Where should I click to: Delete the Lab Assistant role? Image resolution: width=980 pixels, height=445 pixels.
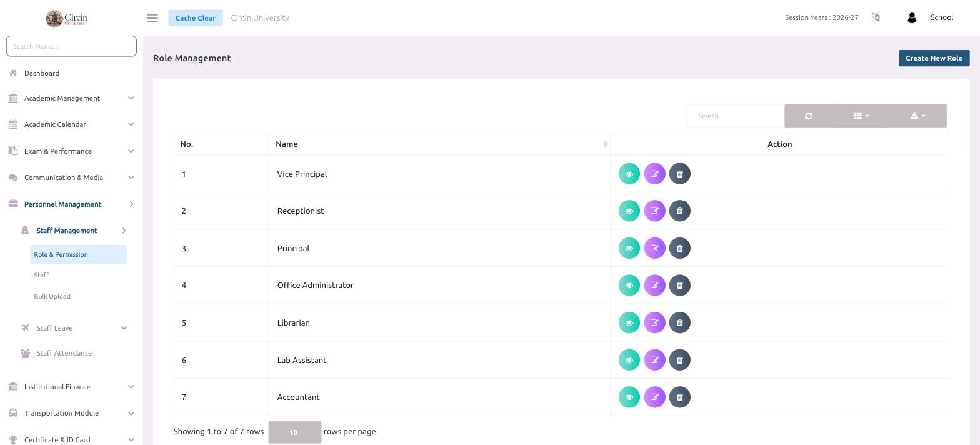679,360
